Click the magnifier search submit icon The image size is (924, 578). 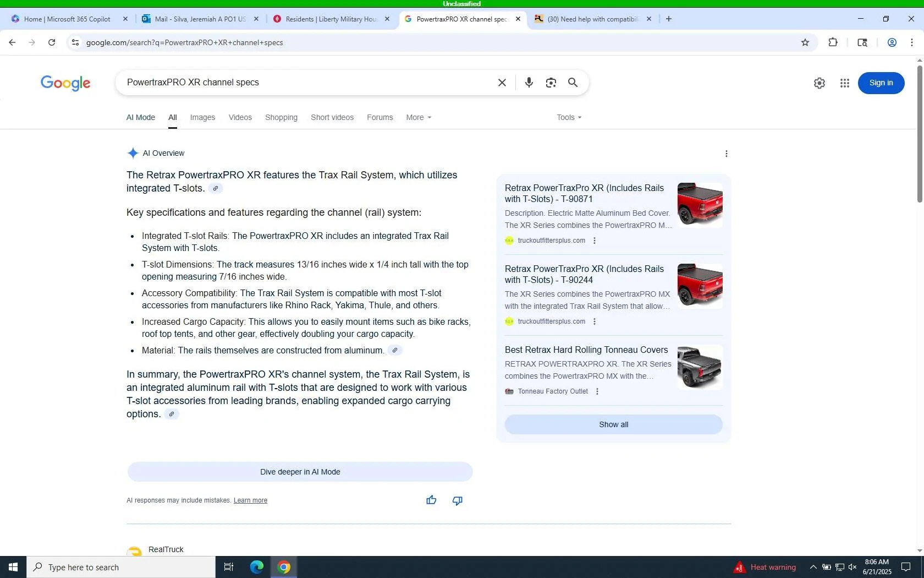click(573, 83)
